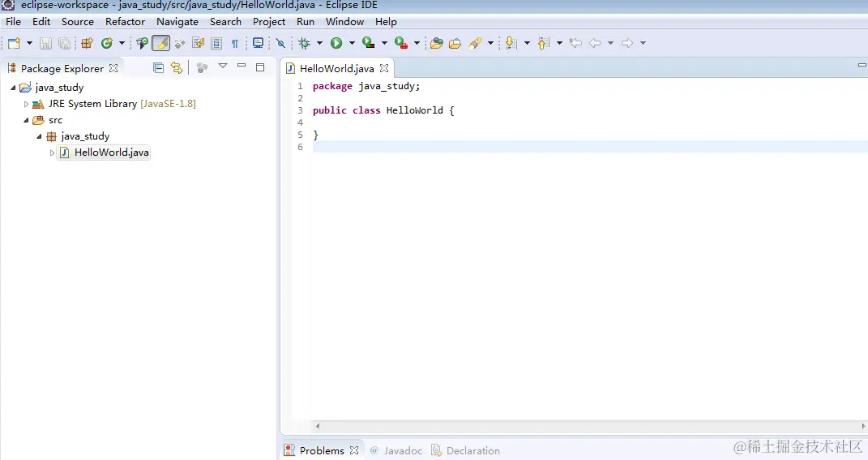The width and height of the screenshot is (868, 460).
Task: Close the Package Explorer tab
Action: [x=113, y=68]
